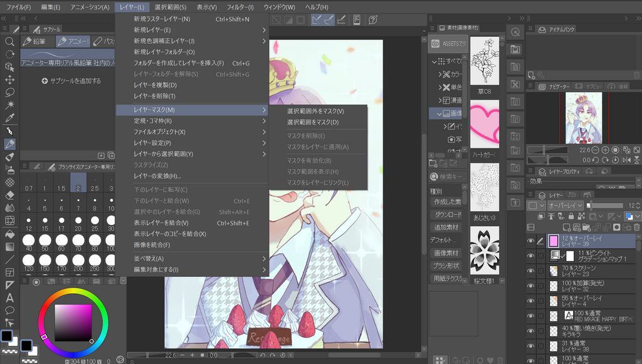Click サブツールを追加する button
This screenshot has width=642, height=364.
click(x=71, y=81)
